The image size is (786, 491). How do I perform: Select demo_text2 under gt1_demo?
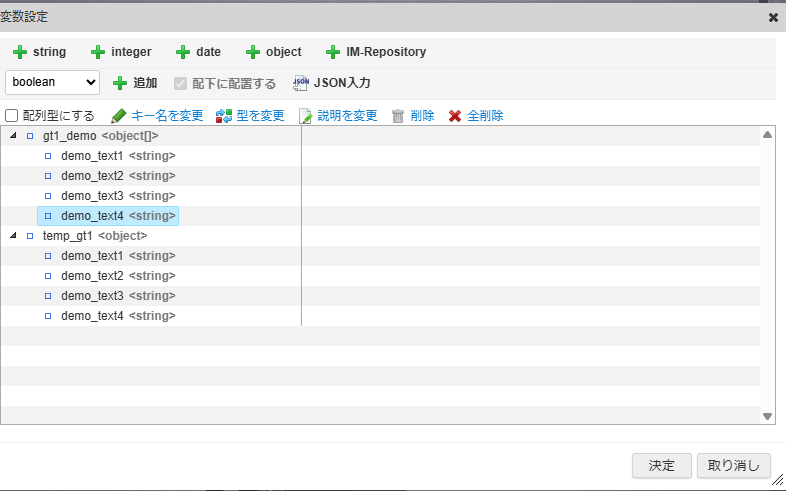tap(92, 176)
